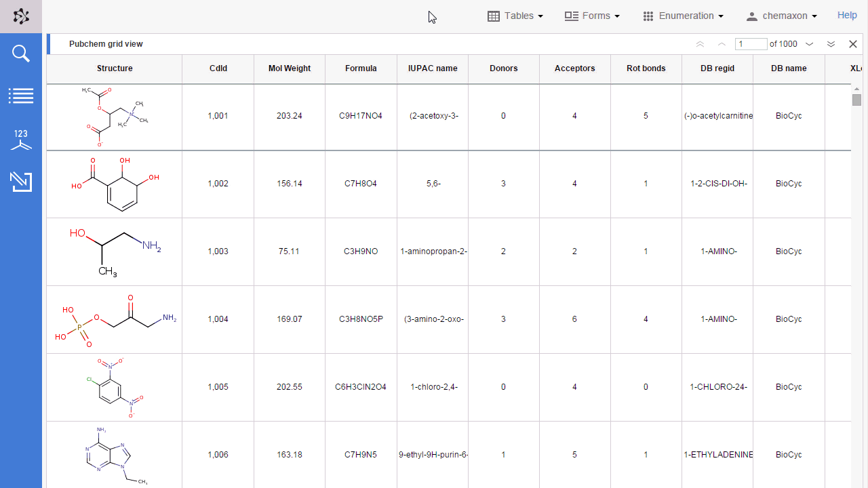Open search in the left sidebar
The width and height of the screenshot is (868, 488).
click(21, 53)
